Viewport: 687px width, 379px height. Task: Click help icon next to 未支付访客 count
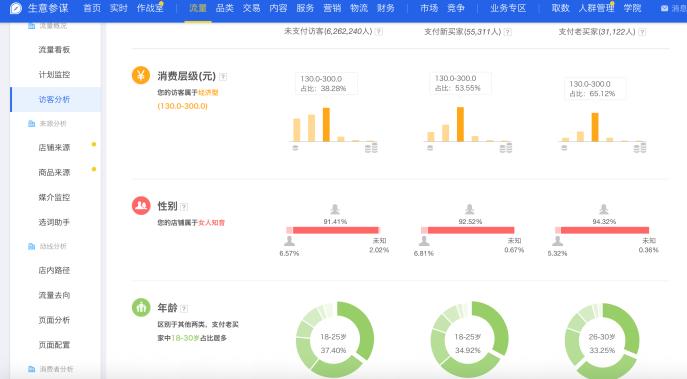pyautogui.click(x=379, y=32)
